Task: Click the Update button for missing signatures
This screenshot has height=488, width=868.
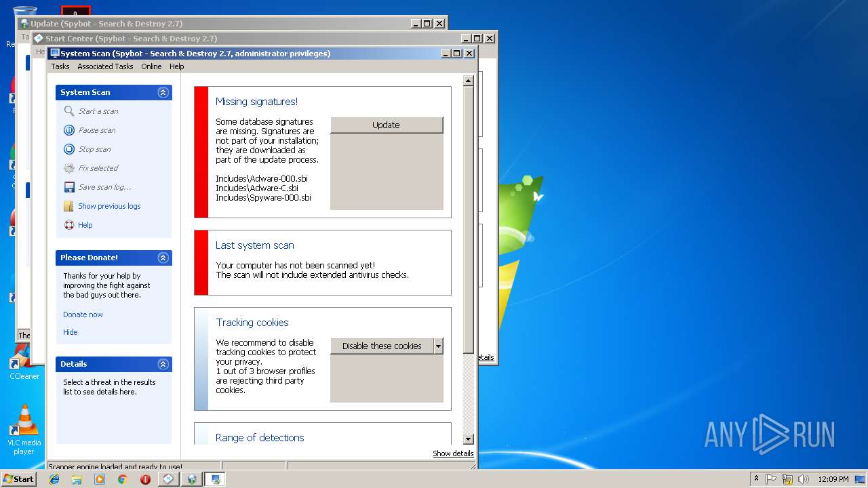Action: pyautogui.click(x=387, y=125)
